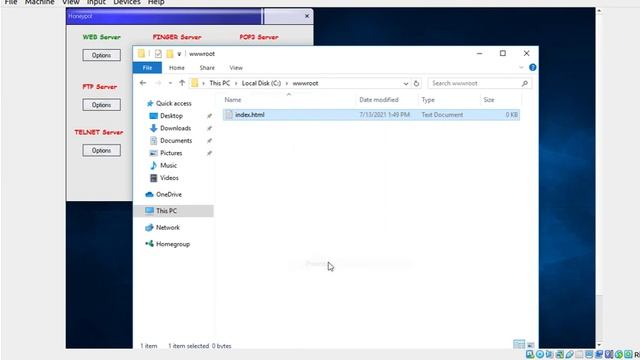Click the index.html file icon
Screen dimensions: 640x360
click(x=229, y=115)
